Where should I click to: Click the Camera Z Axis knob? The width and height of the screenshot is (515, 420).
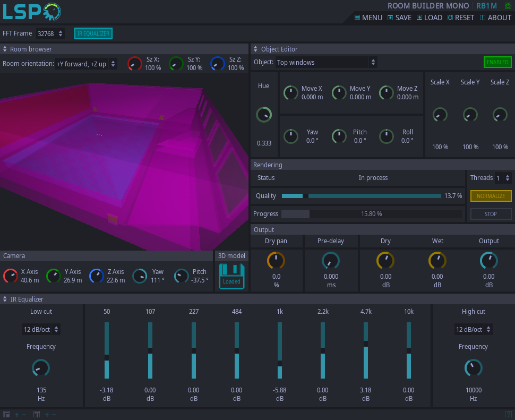coord(97,276)
